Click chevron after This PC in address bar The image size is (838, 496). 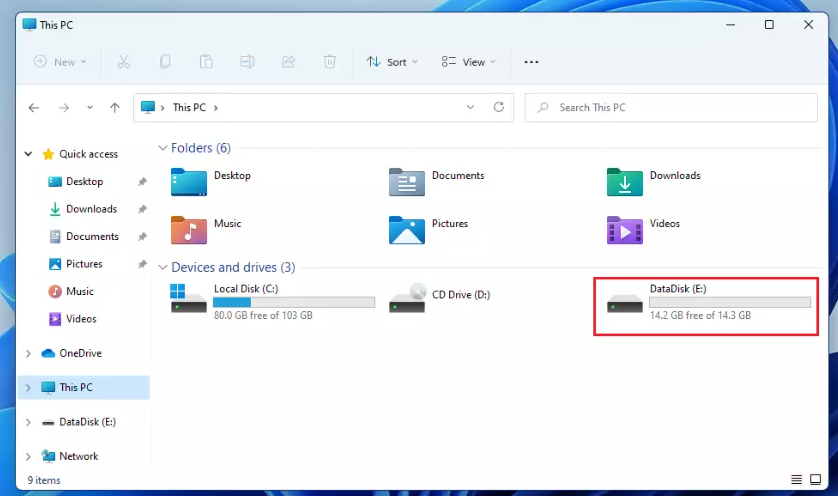(216, 108)
